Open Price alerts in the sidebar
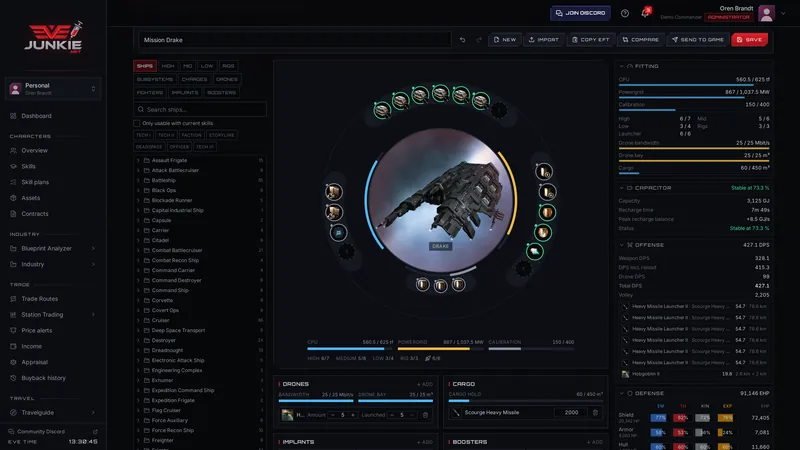800x450 pixels. pyautogui.click(x=36, y=331)
